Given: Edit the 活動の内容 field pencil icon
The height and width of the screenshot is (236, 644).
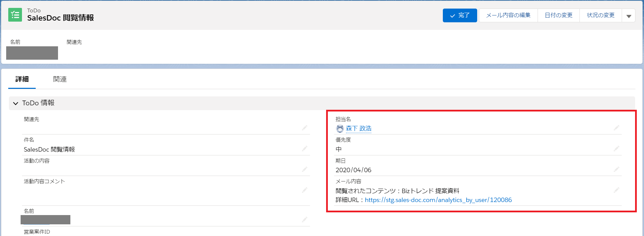Looking at the screenshot, I should coord(304,169).
